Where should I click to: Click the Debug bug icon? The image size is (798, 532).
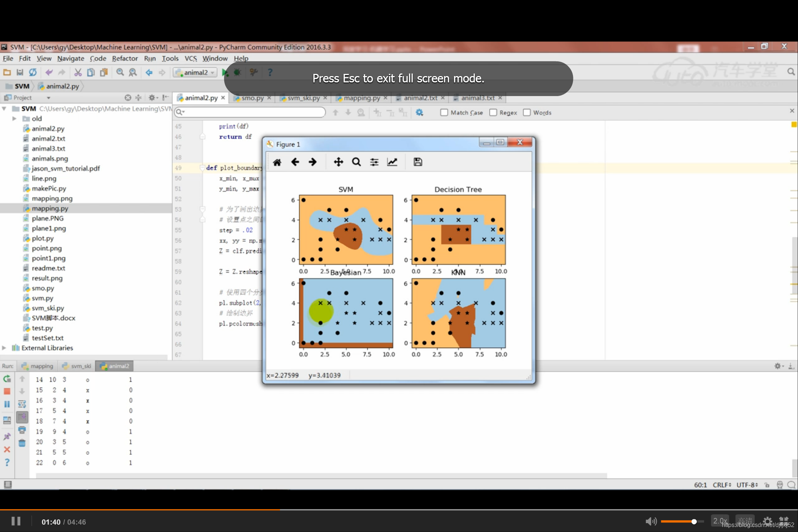coord(237,72)
